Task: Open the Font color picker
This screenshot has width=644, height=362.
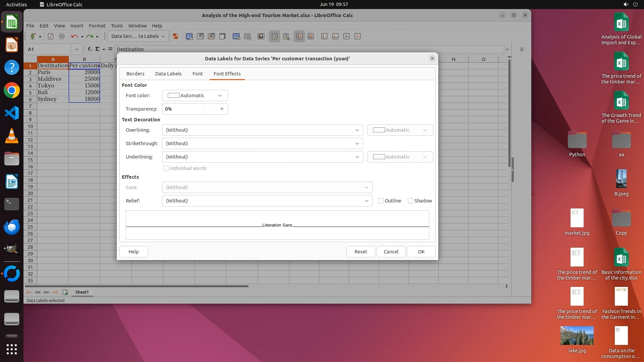Action: click(x=195, y=96)
